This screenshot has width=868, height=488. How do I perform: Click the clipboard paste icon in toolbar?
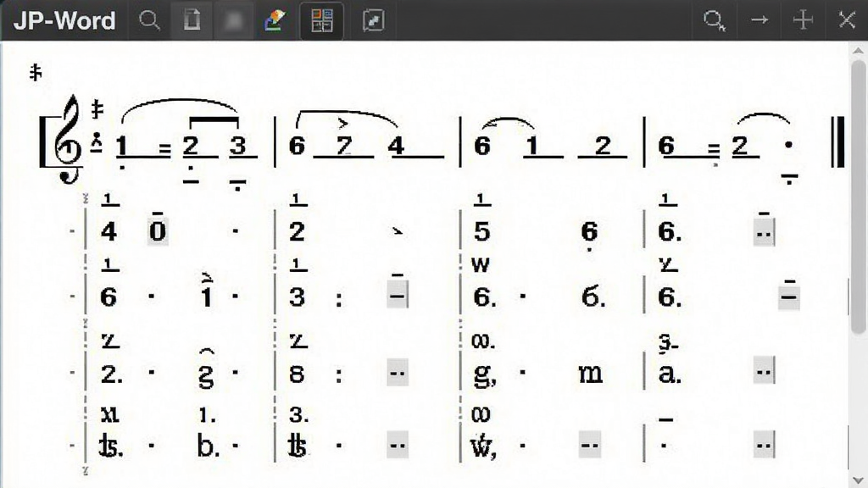point(192,20)
